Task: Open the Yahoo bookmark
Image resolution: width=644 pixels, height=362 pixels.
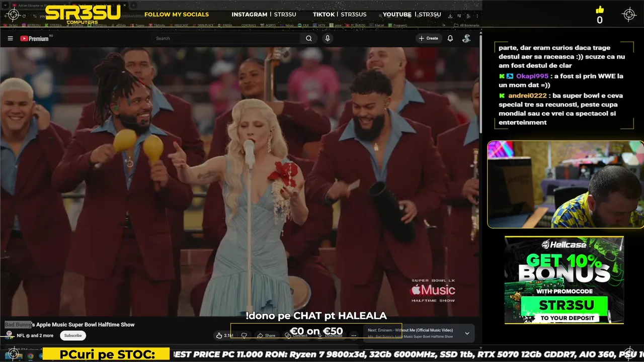Action: pos(287,25)
